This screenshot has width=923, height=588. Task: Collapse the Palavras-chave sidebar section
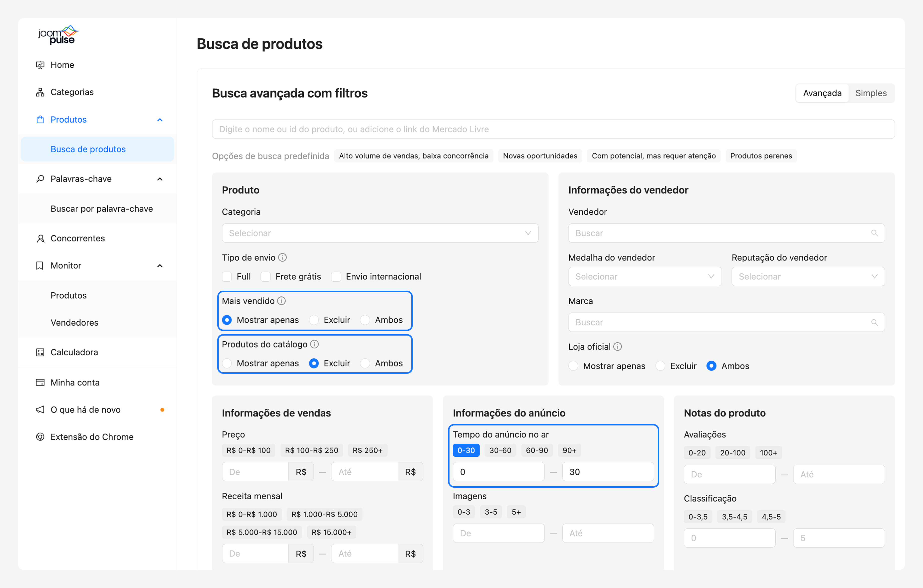click(x=160, y=179)
